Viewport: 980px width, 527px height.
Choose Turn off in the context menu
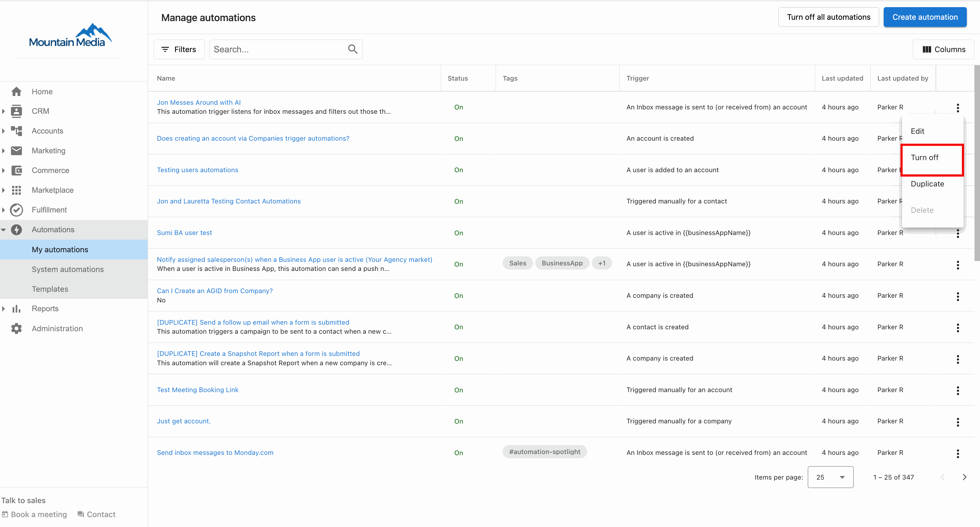(932, 157)
